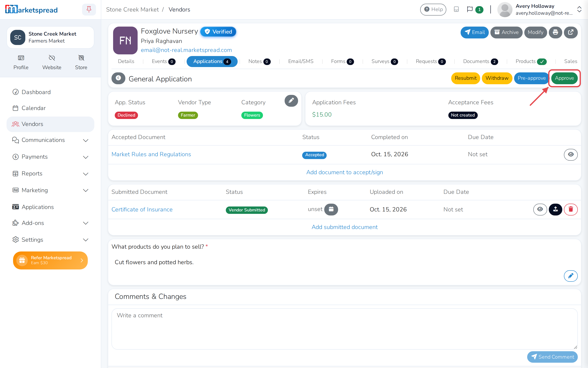Click the FN vendor avatar
The width and height of the screenshot is (588, 368).
[125, 40]
